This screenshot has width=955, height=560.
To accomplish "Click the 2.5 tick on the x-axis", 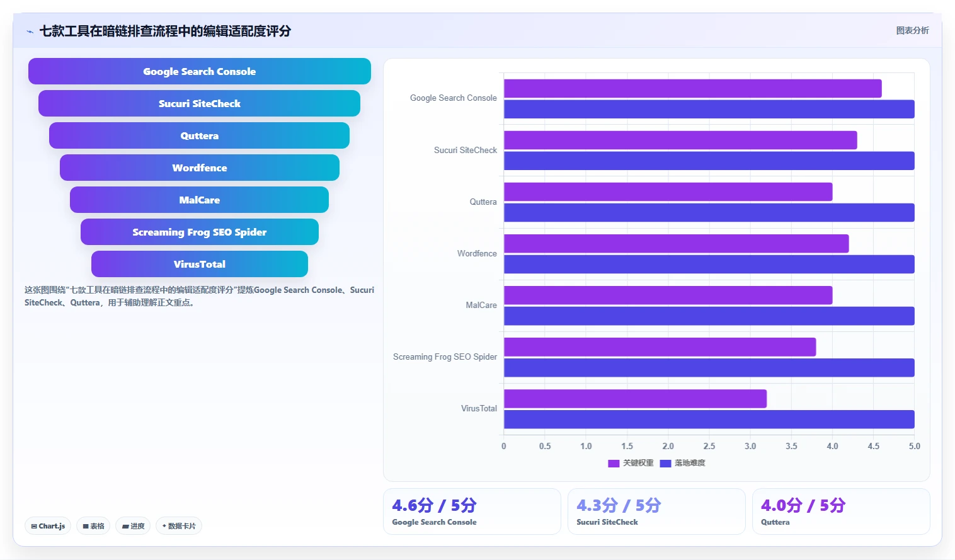I will pyautogui.click(x=709, y=446).
